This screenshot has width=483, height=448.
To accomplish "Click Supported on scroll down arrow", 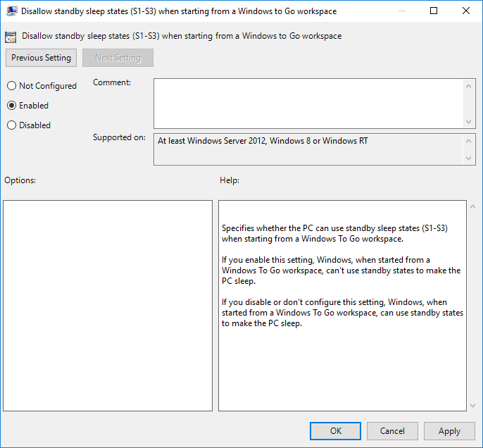I will tap(468, 158).
